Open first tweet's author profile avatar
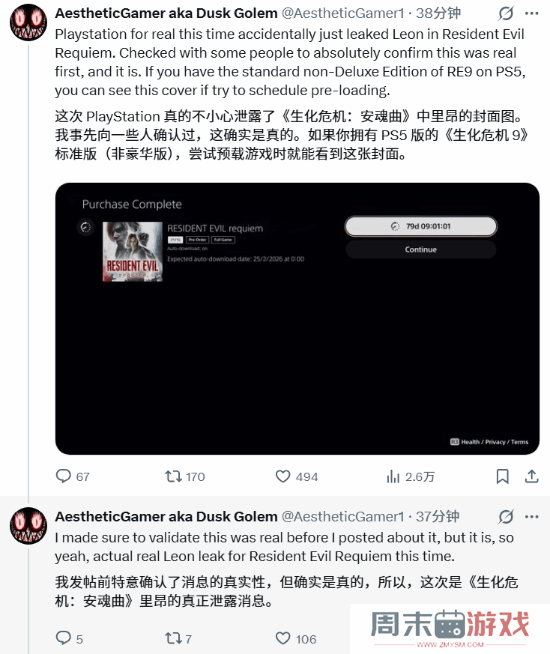 click(x=28, y=23)
